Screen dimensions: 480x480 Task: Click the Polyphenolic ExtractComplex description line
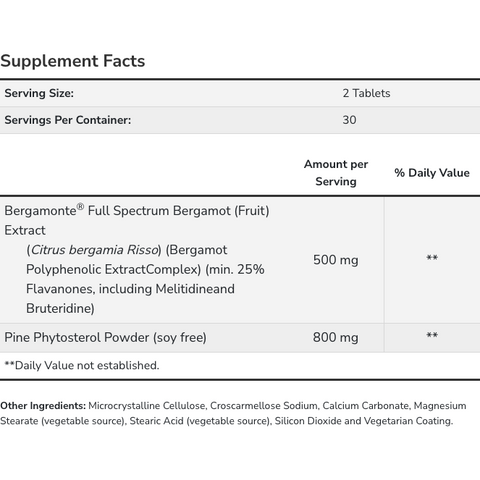[x=145, y=269]
